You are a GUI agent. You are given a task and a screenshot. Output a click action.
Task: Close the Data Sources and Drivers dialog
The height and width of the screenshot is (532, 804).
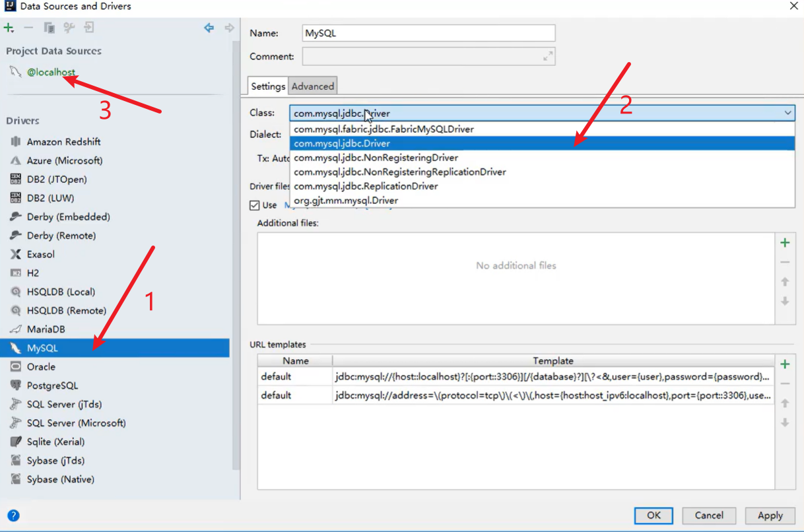793,6
